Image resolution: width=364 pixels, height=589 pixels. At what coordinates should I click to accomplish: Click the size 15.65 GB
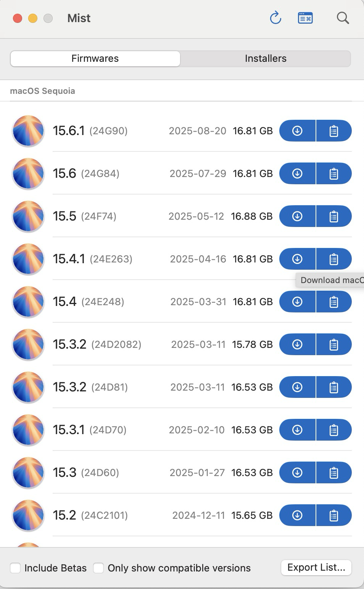[x=252, y=515]
